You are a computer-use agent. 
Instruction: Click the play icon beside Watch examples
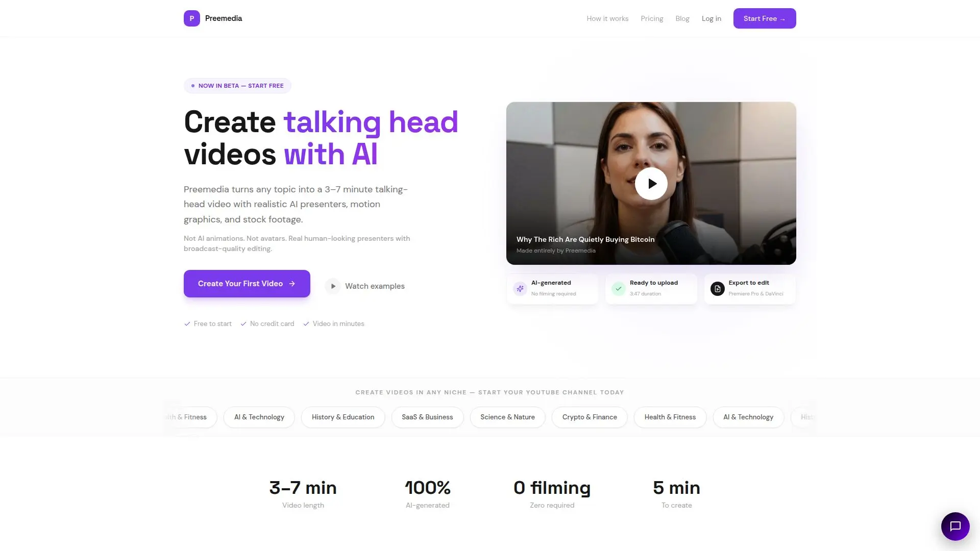coord(333,286)
